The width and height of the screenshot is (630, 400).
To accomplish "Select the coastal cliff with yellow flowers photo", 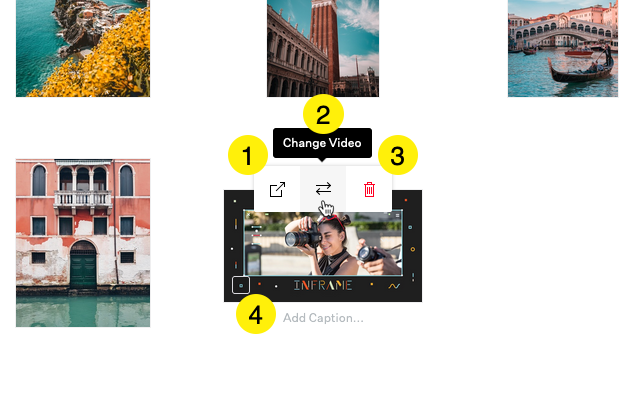I will tap(83, 48).
